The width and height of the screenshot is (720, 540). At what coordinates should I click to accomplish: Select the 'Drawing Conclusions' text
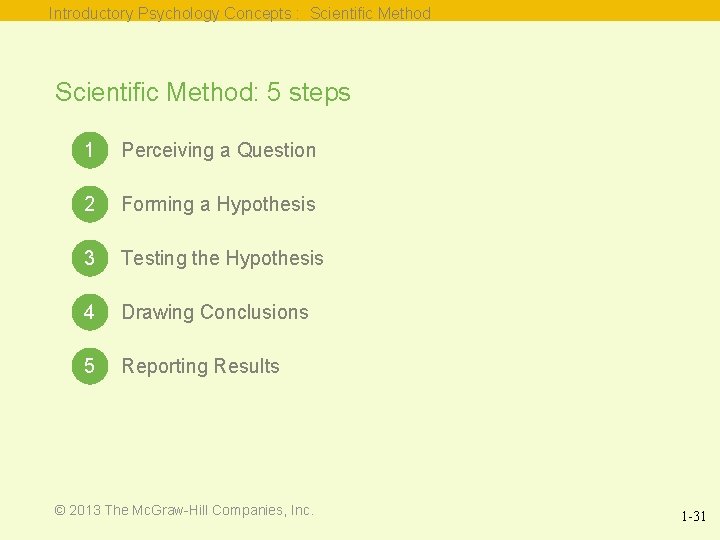215,312
